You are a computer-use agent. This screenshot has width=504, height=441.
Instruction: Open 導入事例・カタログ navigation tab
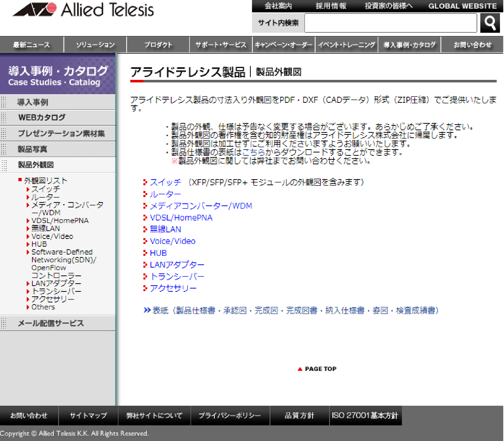click(x=409, y=45)
